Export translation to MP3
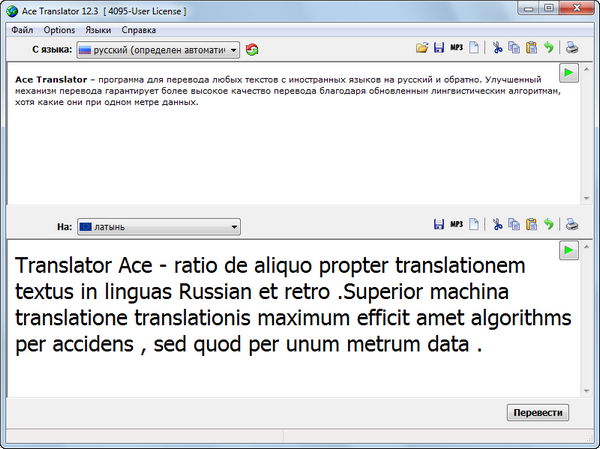Viewport: 600px width, 449px height. click(x=456, y=226)
